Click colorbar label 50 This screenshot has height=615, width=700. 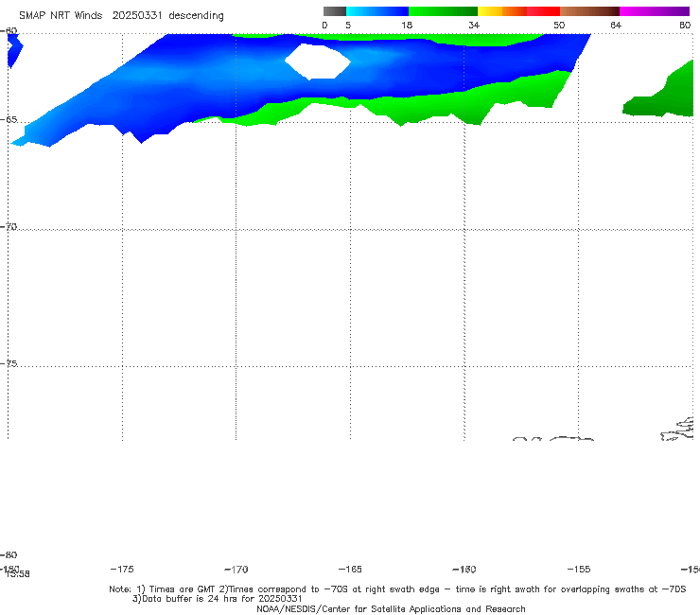pyautogui.click(x=559, y=25)
